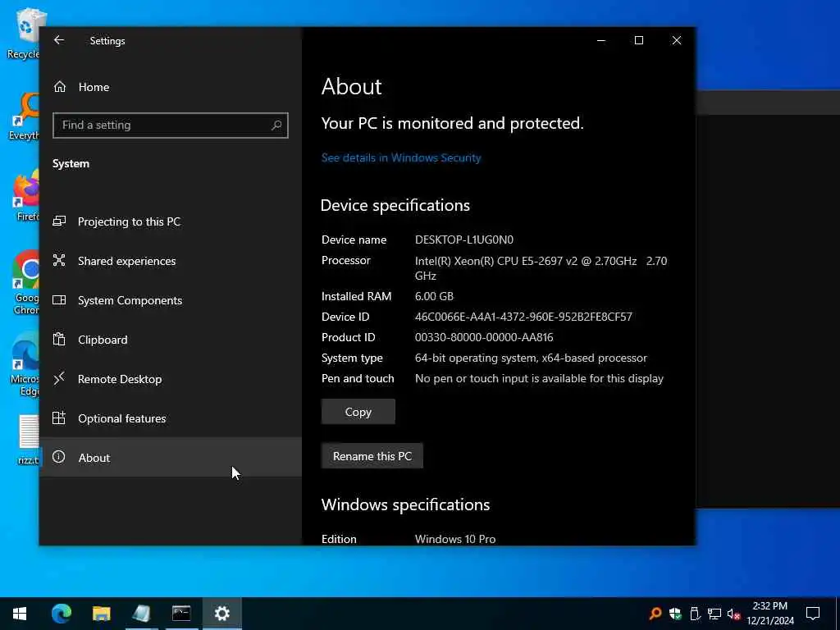Select the Firefox desktop shortcut
Screen dimensions: 840x630
[27, 195]
